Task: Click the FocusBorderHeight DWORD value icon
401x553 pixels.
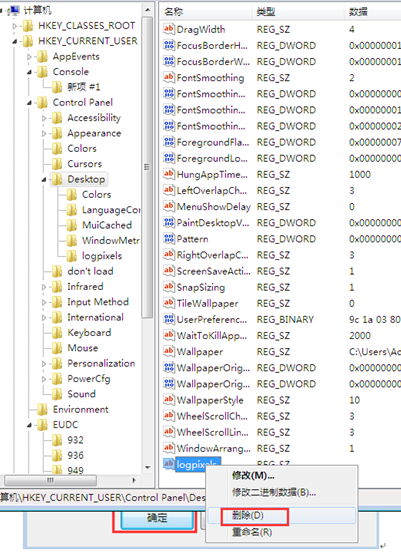Action: pos(169,45)
